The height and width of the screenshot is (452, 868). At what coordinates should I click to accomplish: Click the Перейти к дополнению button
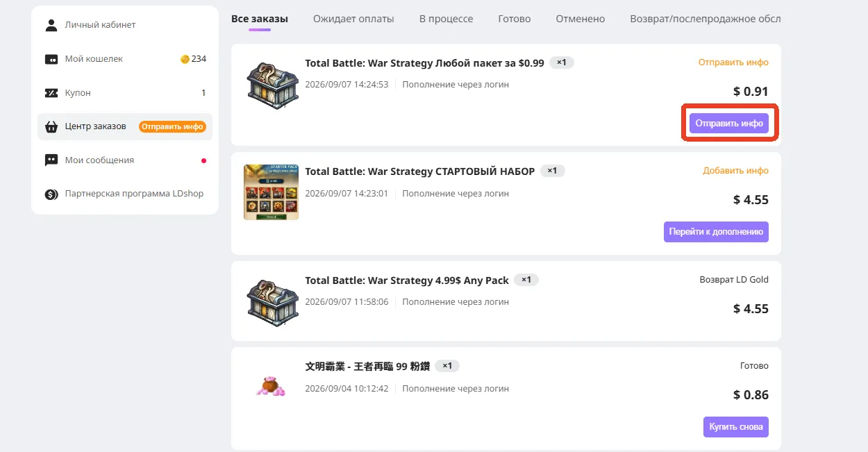click(x=716, y=232)
